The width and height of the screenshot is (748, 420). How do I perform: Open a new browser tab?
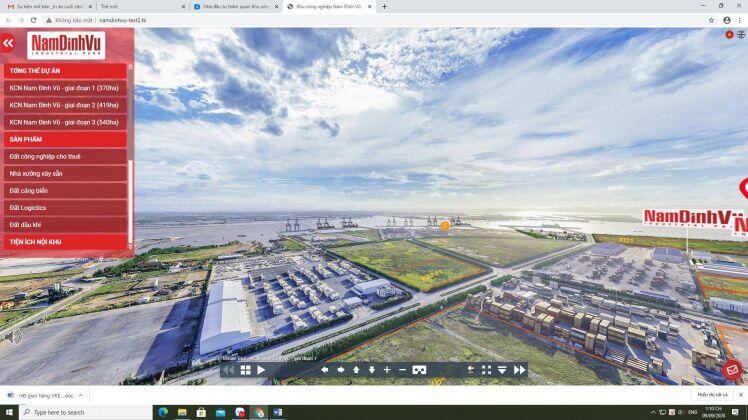click(x=384, y=7)
